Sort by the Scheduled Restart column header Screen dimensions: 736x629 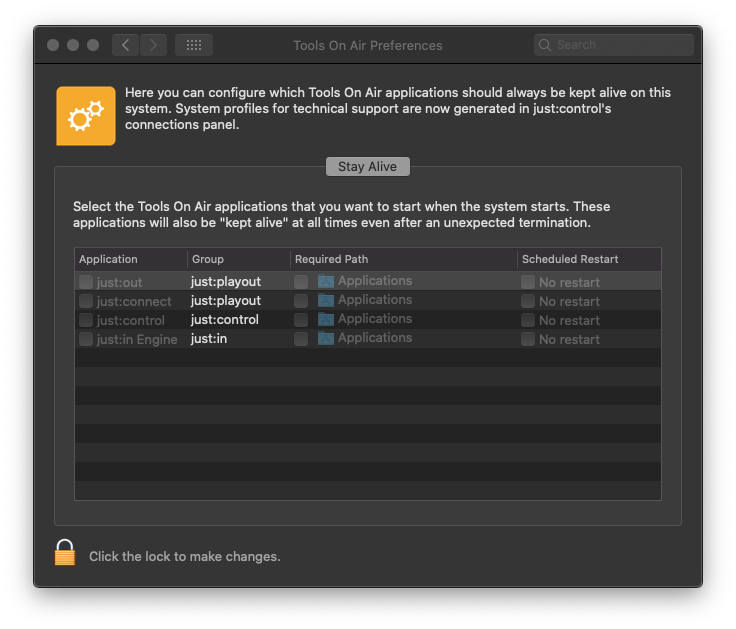click(x=590, y=259)
